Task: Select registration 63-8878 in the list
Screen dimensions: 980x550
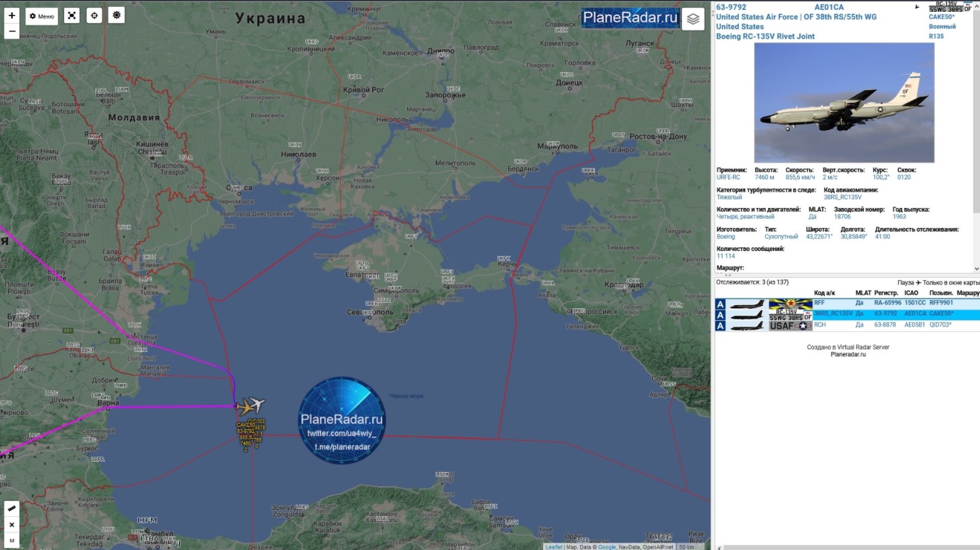Action: click(885, 325)
